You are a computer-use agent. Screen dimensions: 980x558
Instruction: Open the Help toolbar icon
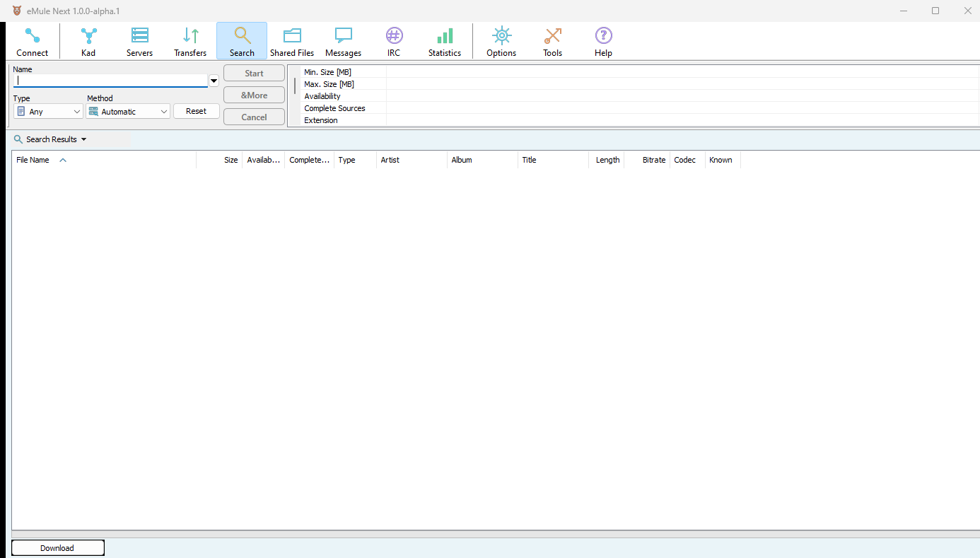[603, 41]
